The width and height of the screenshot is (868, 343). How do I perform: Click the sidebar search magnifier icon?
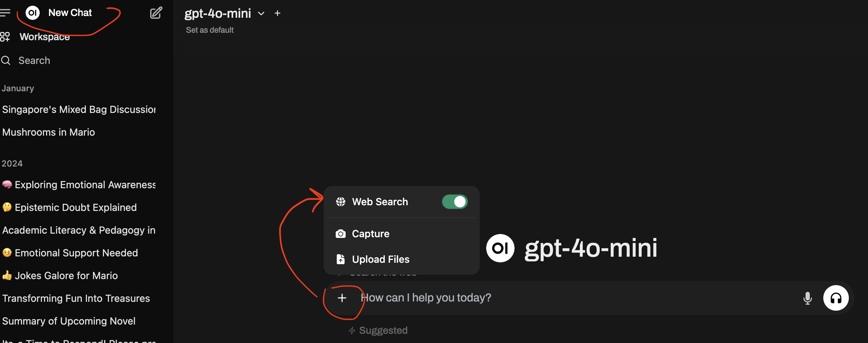click(6, 60)
